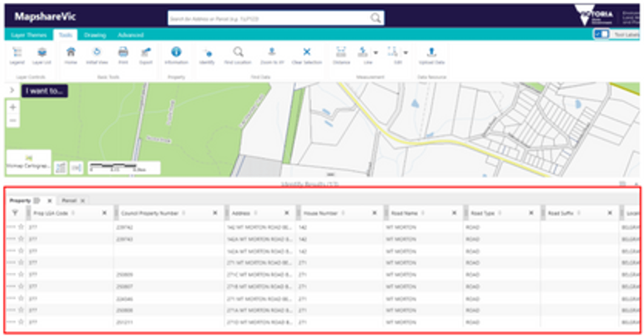This screenshot has height=336, width=644.
Task: Star the first row with house number 142
Action: [21, 227]
